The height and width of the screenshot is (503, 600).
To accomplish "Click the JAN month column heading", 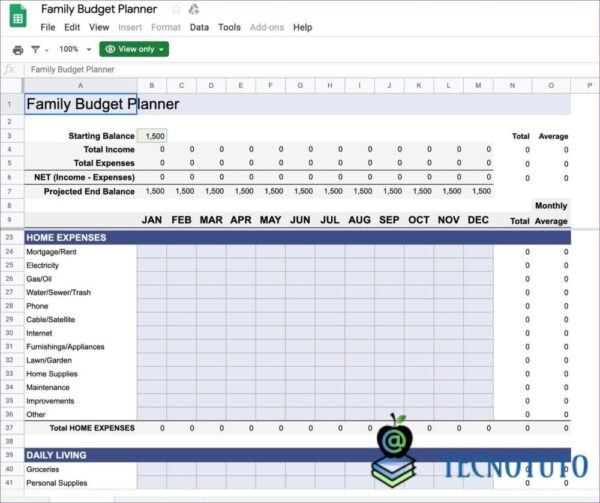I will click(x=152, y=220).
